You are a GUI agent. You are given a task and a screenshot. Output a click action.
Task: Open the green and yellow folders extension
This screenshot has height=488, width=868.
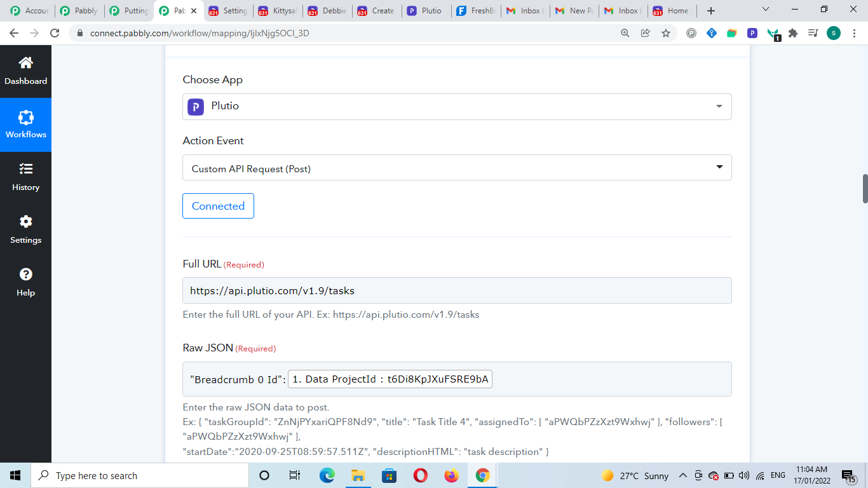[732, 33]
